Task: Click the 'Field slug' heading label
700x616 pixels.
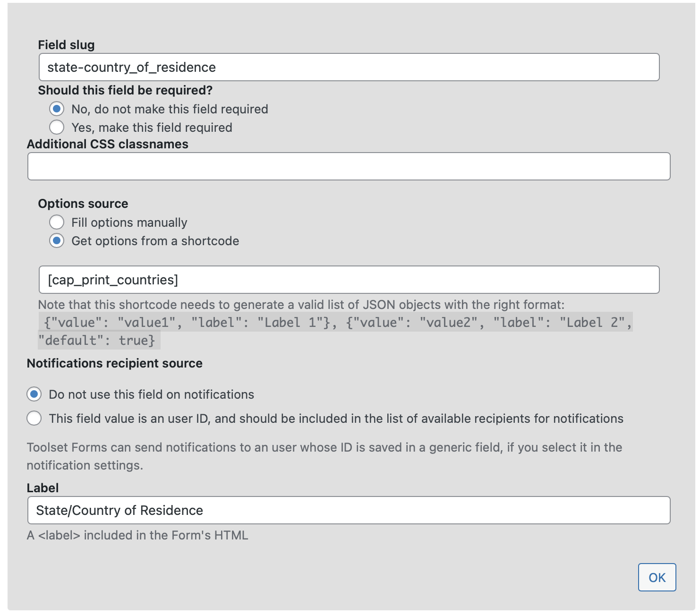Action: coord(66,45)
